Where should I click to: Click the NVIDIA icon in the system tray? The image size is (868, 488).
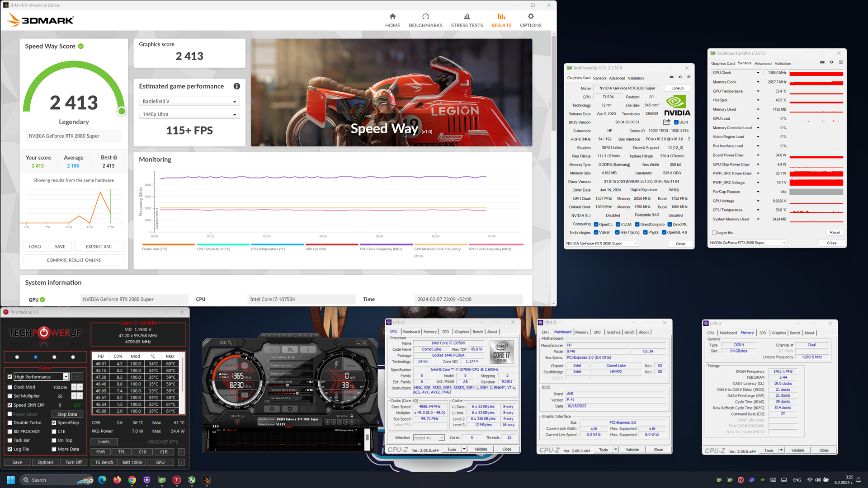(762, 480)
